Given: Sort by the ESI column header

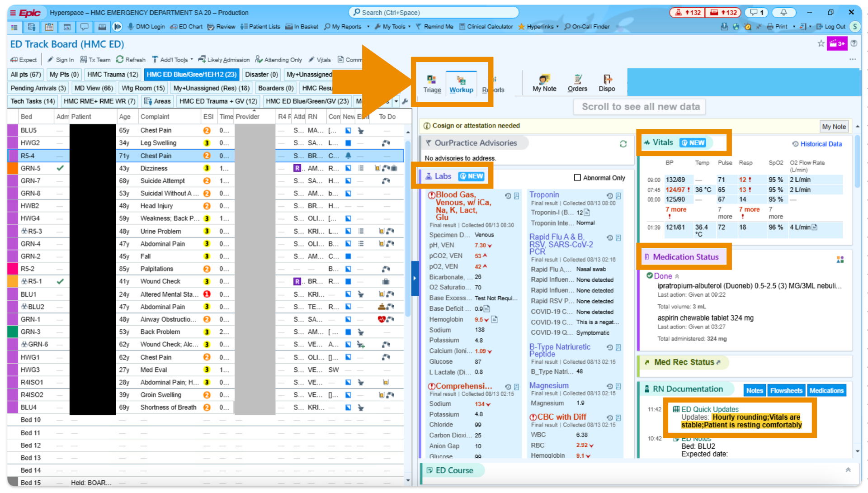Looking at the screenshot, I should pyautogui.click(x=208, y=117).
